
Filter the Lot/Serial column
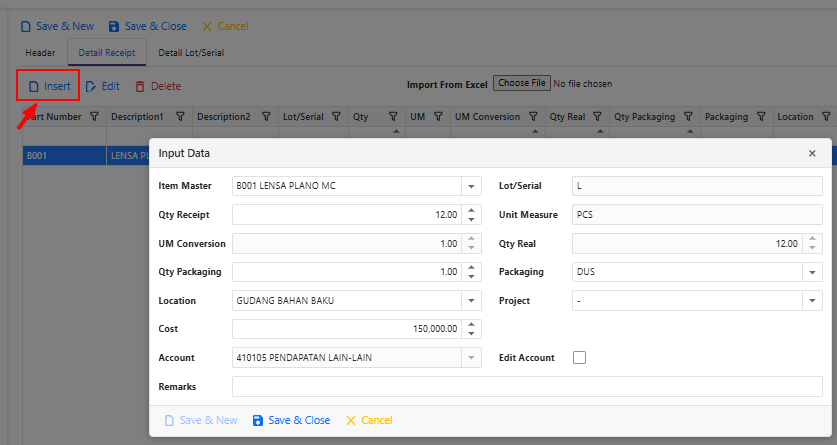336,116
